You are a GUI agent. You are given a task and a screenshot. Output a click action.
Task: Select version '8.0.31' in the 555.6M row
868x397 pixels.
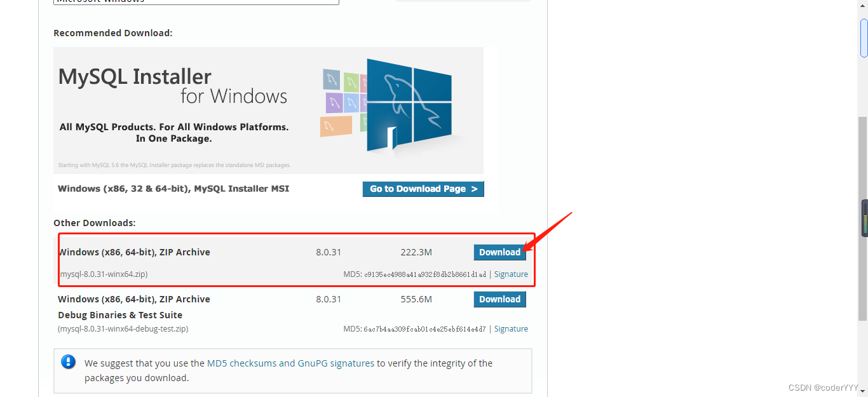tap(329, 299)
